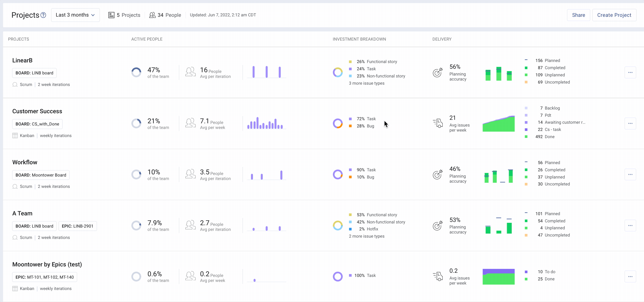Click the 0.6% team donut for Moontower by Epics

136,276
